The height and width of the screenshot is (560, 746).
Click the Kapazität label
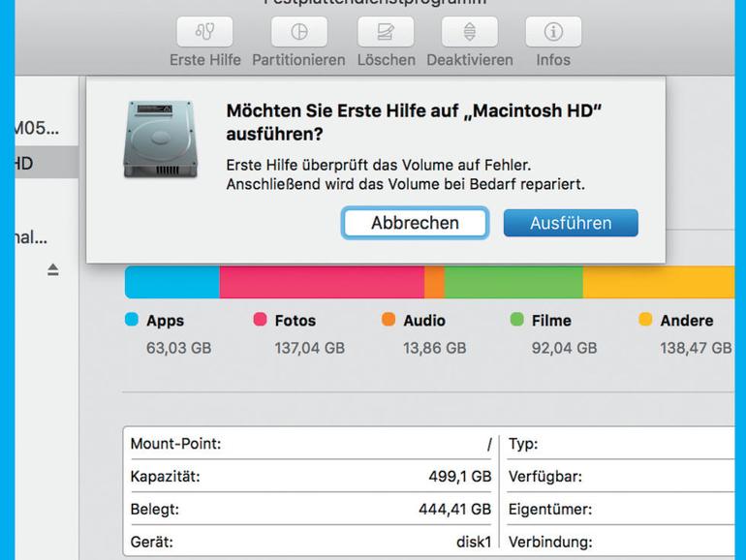click(x=165, y=477)
